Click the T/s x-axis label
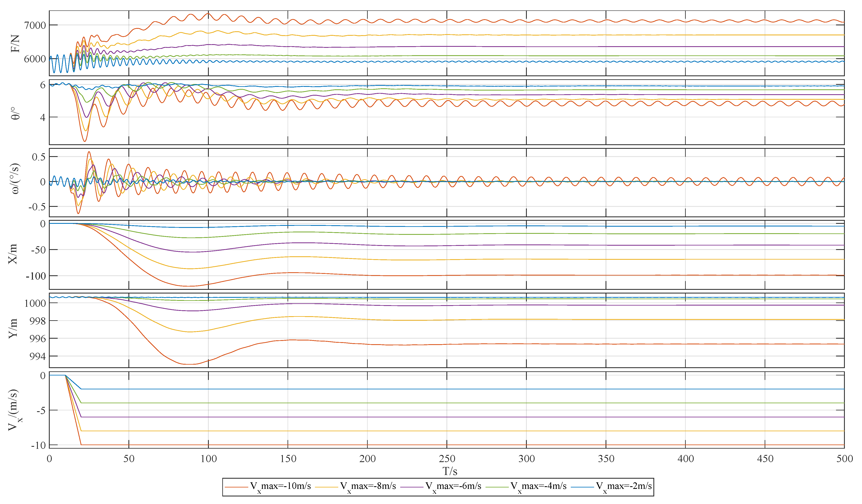Image resolution: width=862 pixels, height=504 pixels. pyautogui.click(x=450, y=472)
